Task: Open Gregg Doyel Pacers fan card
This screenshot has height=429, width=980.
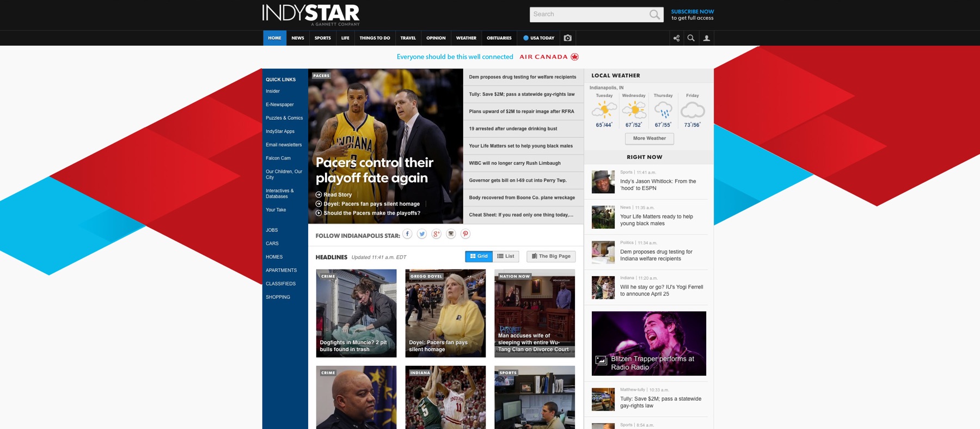Action: tap(445, 313)
